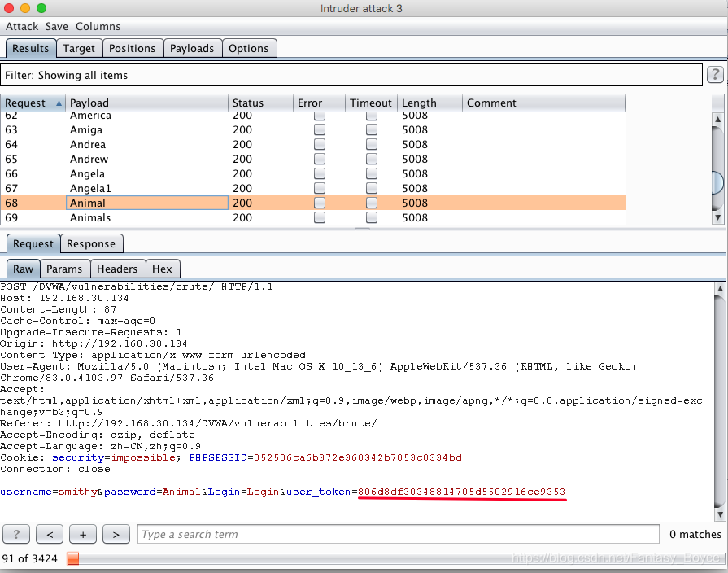Toggle Error checkbox for Animal row
Viewport: 728px width, 573px height.
coord(320,203)
